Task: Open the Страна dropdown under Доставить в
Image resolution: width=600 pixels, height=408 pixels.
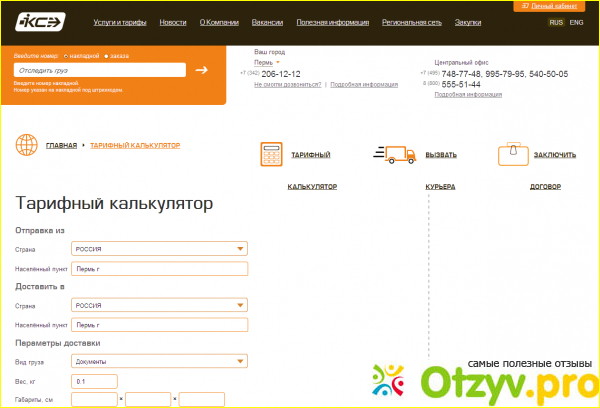Action: [159, 305]
